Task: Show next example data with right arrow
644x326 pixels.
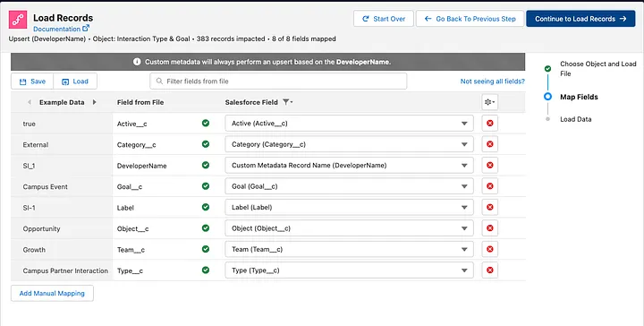Action: (95, 102)
